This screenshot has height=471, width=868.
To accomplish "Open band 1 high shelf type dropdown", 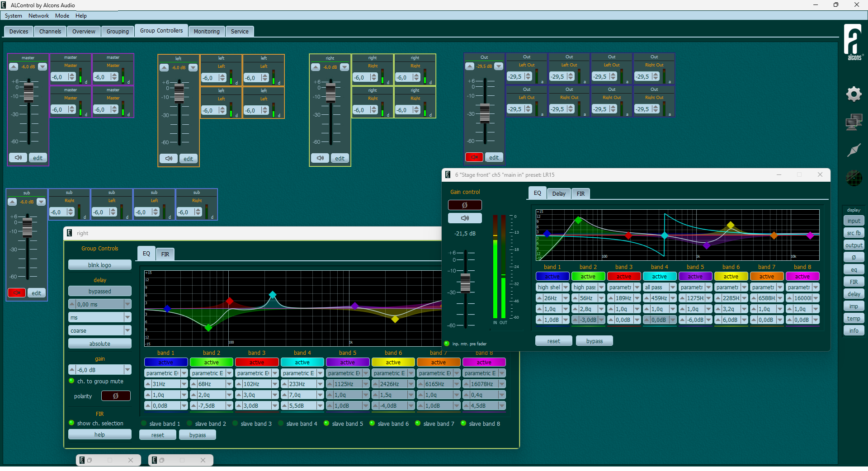I will (566, 287).
